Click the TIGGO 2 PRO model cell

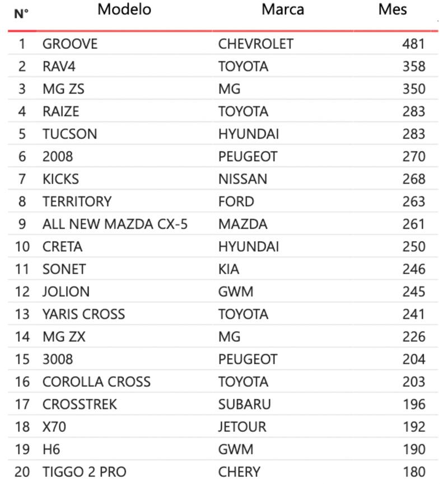tap(84, 472)
